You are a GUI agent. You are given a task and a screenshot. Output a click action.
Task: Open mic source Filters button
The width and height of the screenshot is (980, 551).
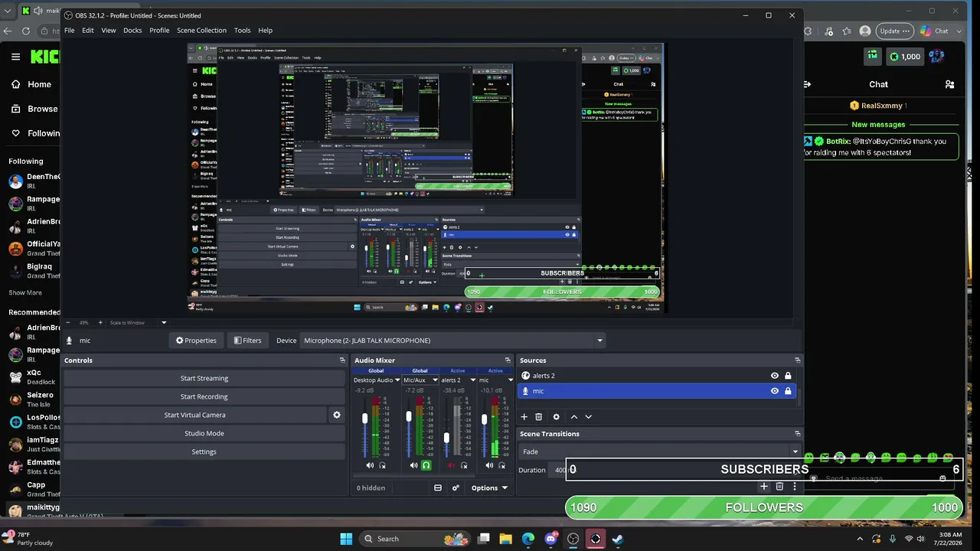pyautogui.click(x=248, y=341)
